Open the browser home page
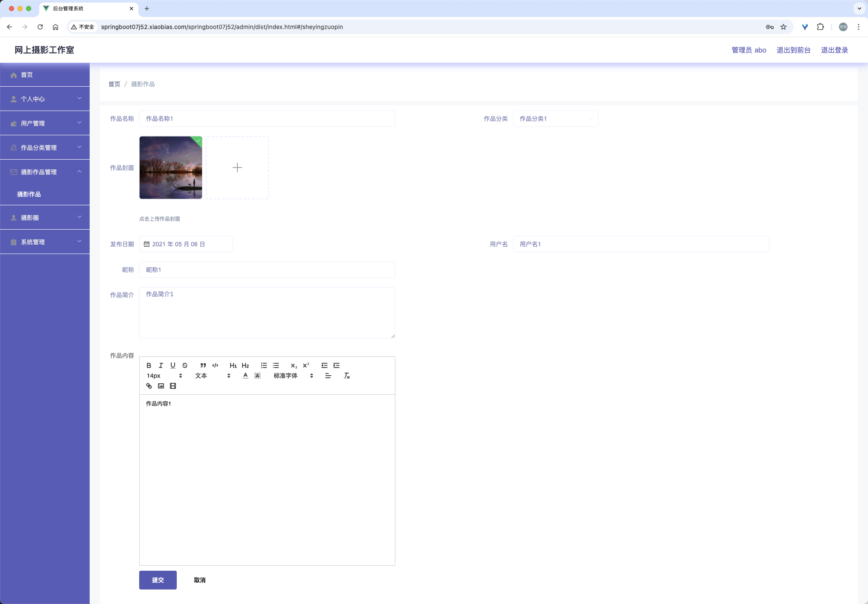Viewport: 868px width, 604px height. point(56,27)
